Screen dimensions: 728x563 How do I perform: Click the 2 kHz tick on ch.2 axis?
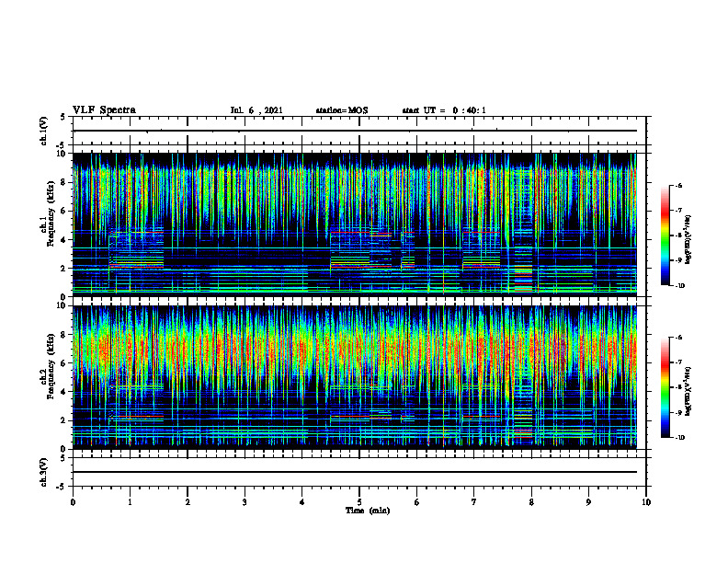(64, 420)
